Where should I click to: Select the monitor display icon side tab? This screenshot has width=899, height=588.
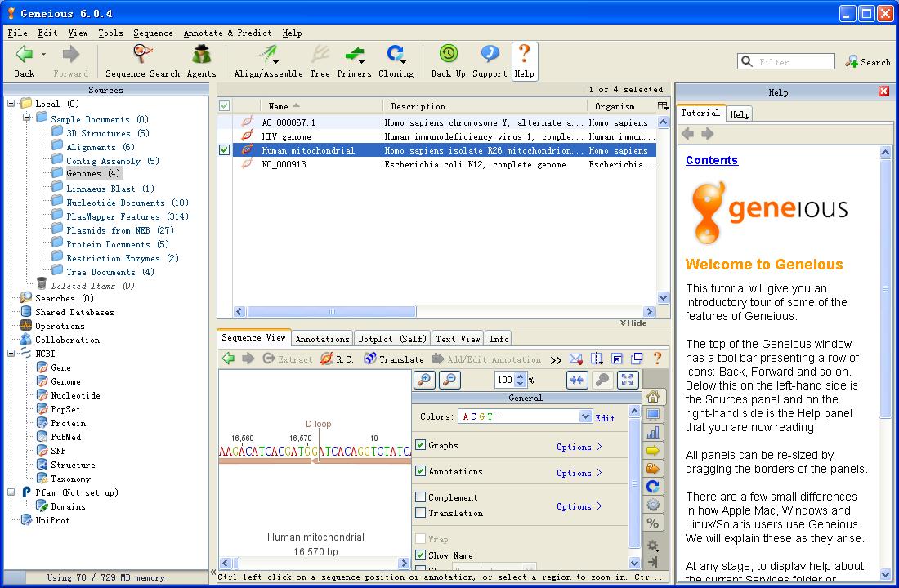tap(653, 414)
